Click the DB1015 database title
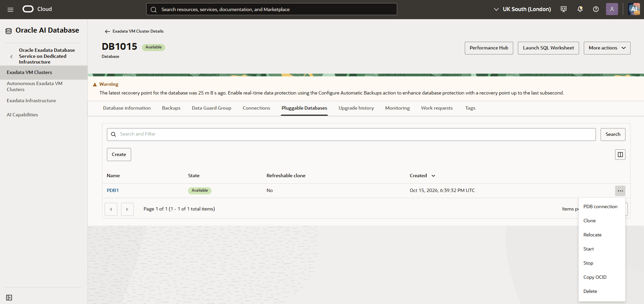The image size is (644, 304). [119, 46]
